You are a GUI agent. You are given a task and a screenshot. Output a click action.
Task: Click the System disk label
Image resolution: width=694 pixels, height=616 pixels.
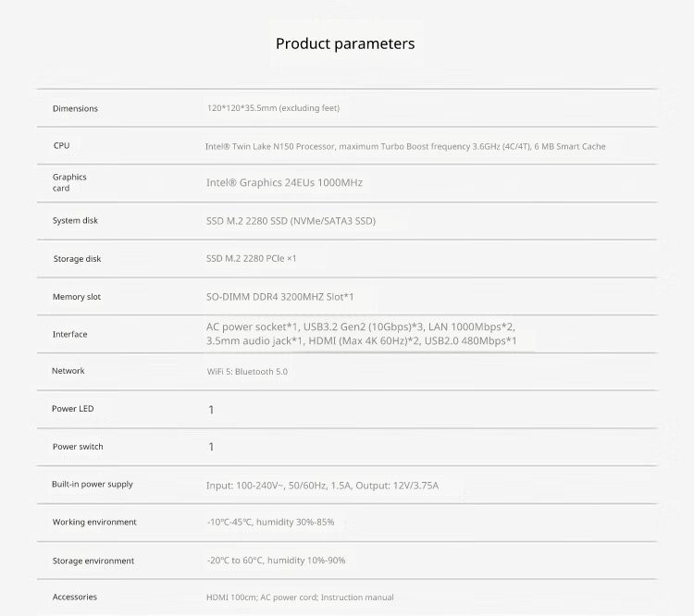(75, 220)
